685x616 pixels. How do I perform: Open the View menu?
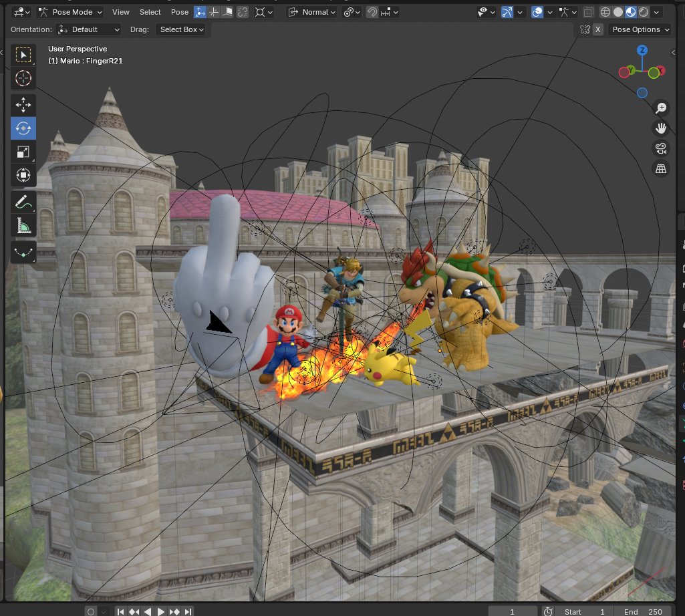tap(120, 12)
